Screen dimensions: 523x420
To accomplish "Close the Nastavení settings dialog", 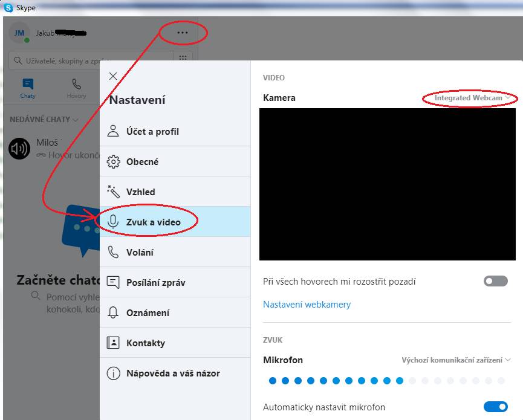I will point(113,76).
